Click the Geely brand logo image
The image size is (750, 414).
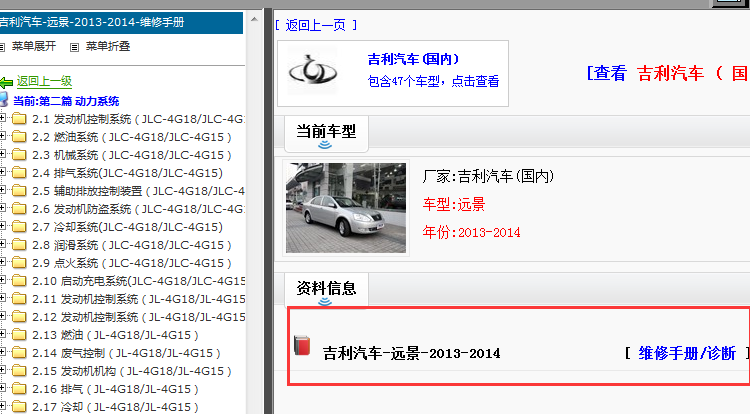(313, 71)
